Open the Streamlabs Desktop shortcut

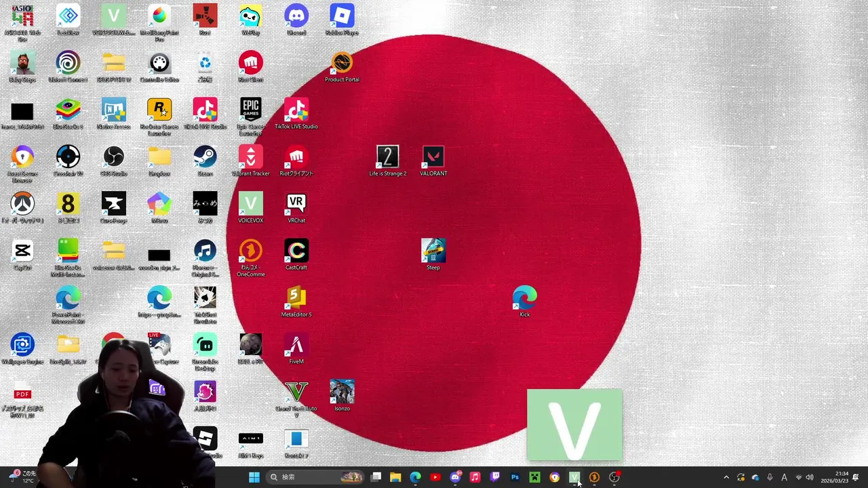coord(205,351)
